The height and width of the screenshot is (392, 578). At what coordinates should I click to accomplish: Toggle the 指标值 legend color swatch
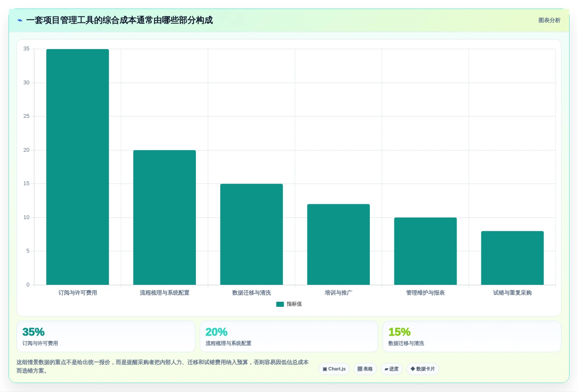[x=280, y=304]
